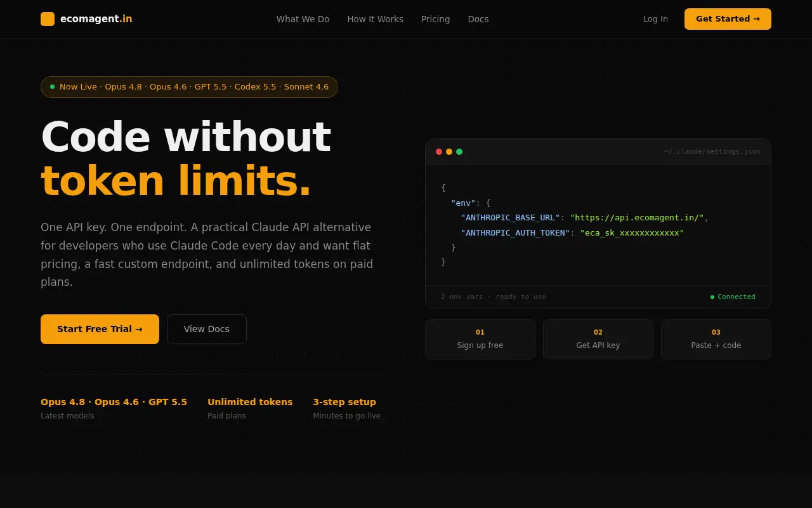Select step 03 Paste + code card
Image resolution: width=812 pixels, height=508 pixels.
pos(716,339)
